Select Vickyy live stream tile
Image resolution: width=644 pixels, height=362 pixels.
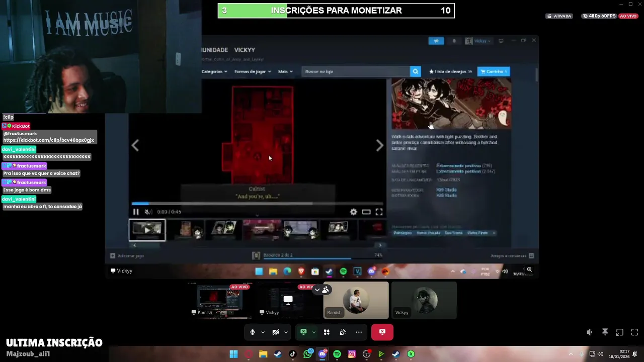(288, 300)
